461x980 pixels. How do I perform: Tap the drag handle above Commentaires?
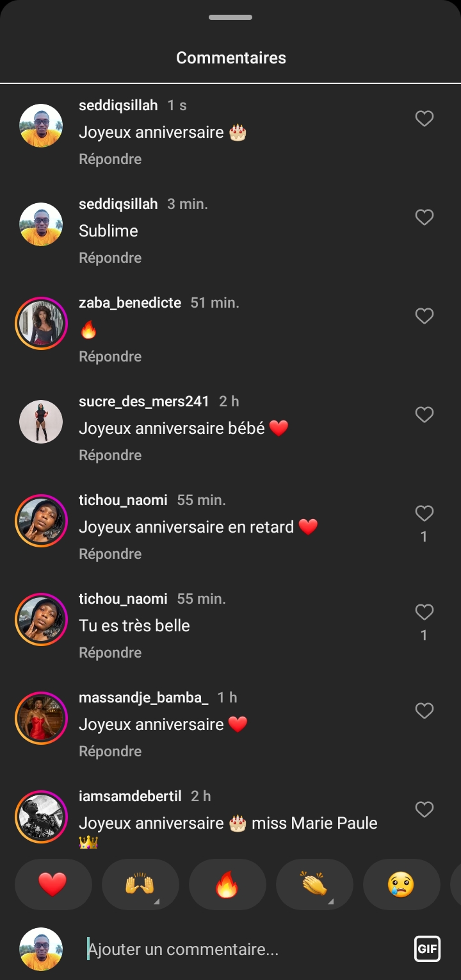(x=230, y=17)
